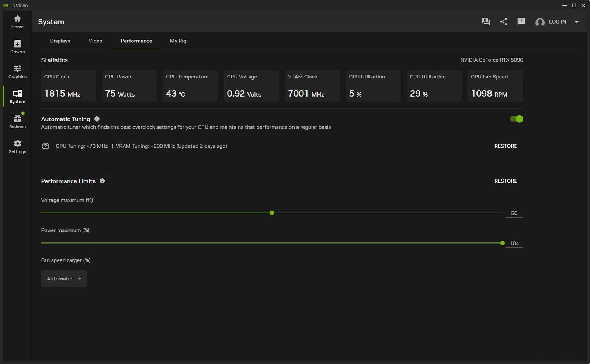The width and height of the screenshot is (590, 364).
Task: Go to the Drivers section
Action: (17, 47)
